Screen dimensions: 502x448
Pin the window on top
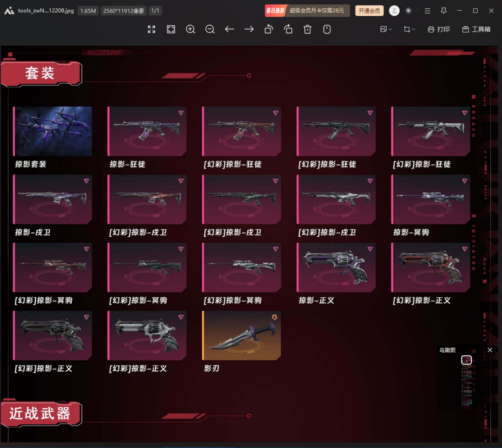[x=444, y=11]
